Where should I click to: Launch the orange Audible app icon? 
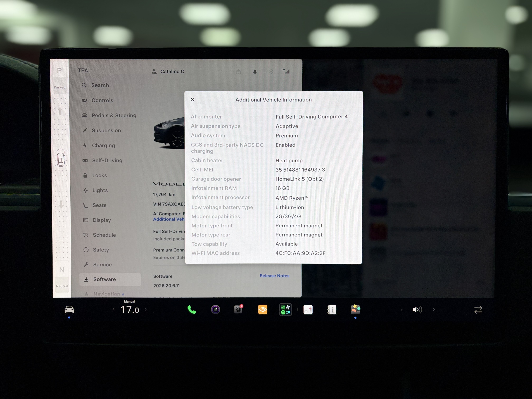[263, 310]
